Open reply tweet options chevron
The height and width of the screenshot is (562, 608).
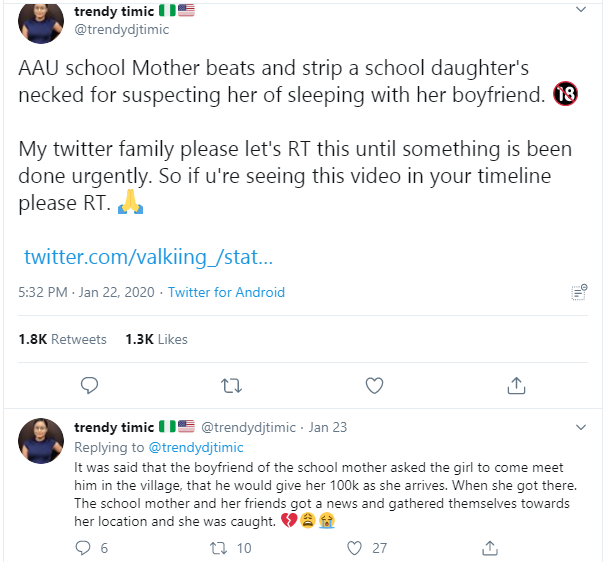pyautogui.click(x=581, y=427)
